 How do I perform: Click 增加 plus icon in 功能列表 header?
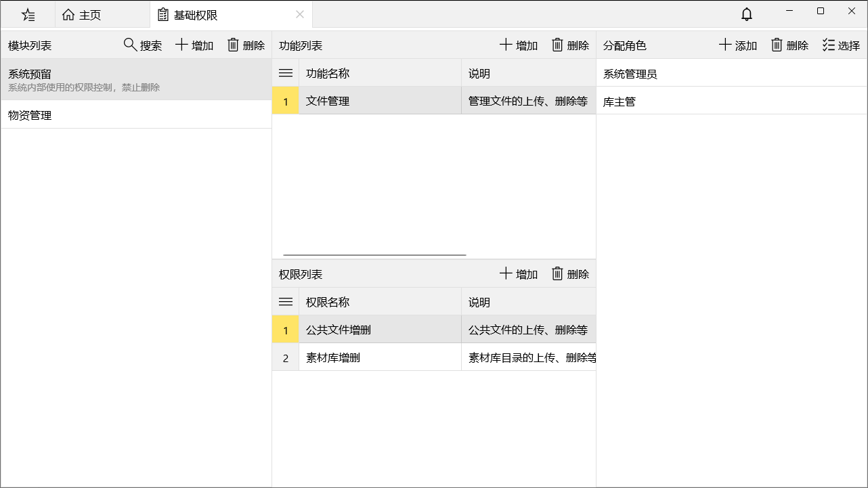tap(506, 45)
